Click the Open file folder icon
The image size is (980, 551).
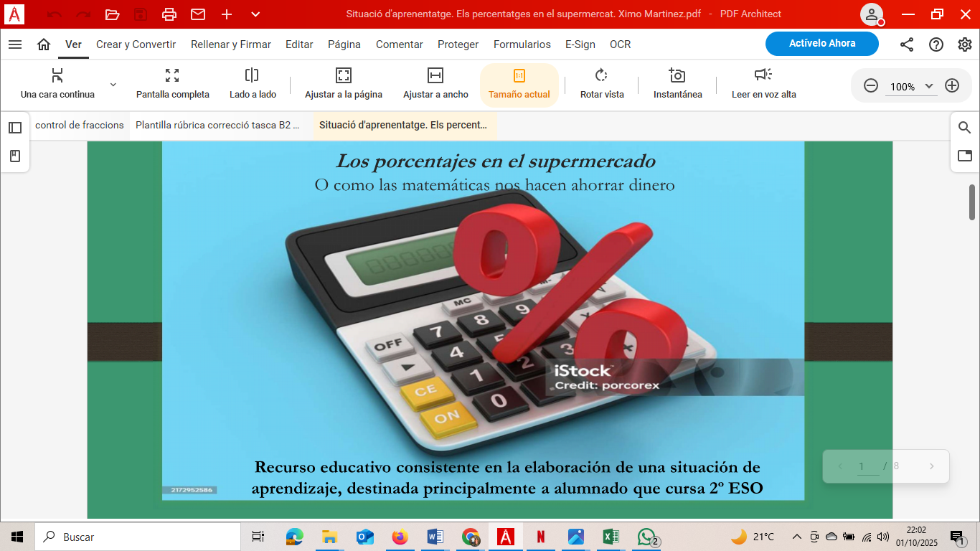click(112, 14)
